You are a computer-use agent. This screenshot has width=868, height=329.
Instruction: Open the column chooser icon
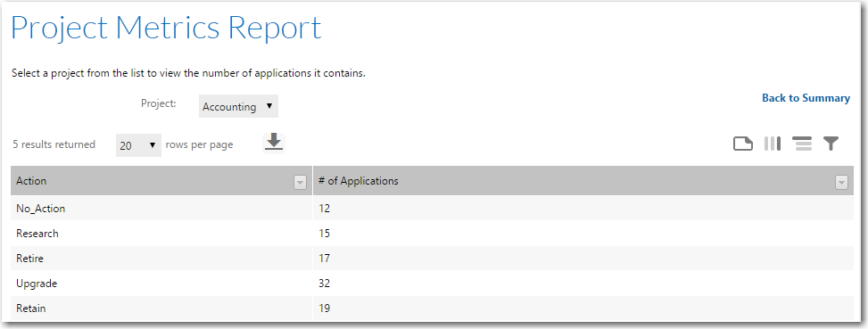coord(773,144)
